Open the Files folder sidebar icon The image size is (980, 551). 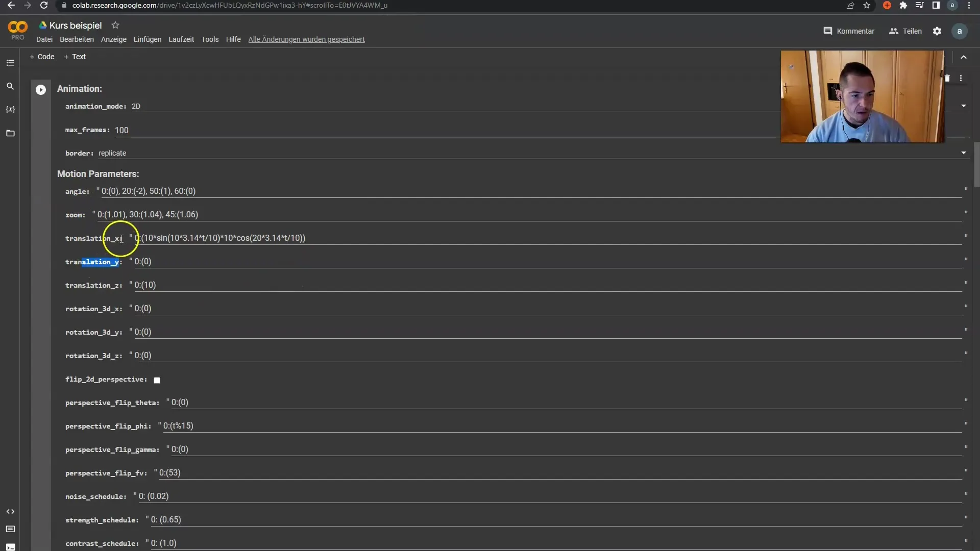(10, 133)
